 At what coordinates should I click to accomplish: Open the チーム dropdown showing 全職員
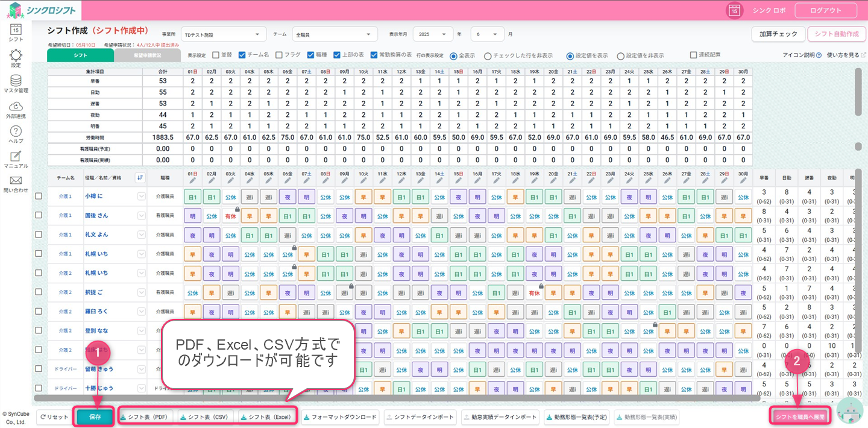tap(335, 34)
